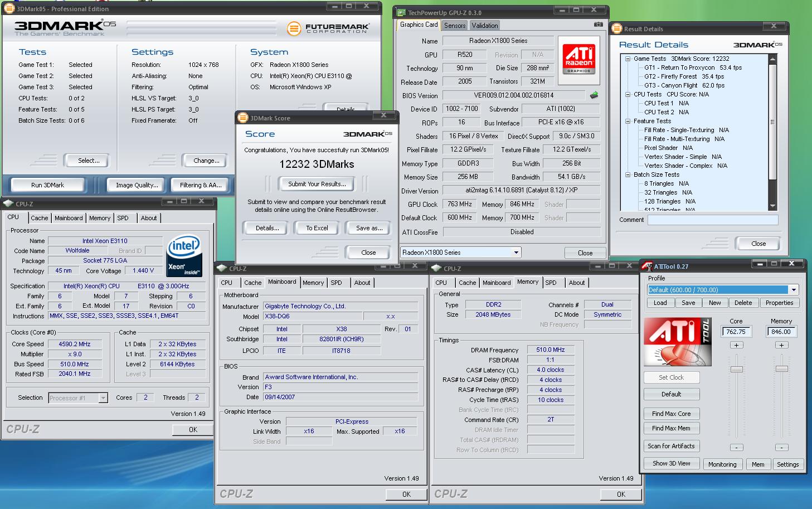Click the Core clock field showing 762.75
The height and width of the screenshot is (509, 812).
click(736, 332)
